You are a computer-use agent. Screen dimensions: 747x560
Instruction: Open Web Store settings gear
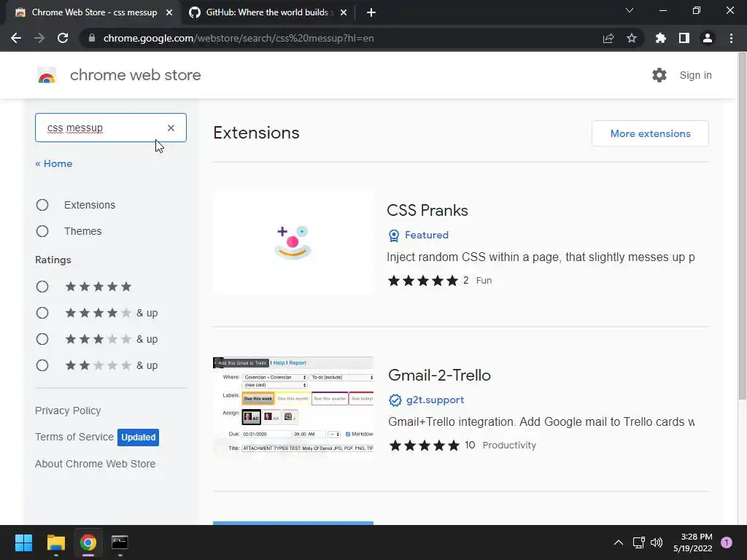(659, 75)
